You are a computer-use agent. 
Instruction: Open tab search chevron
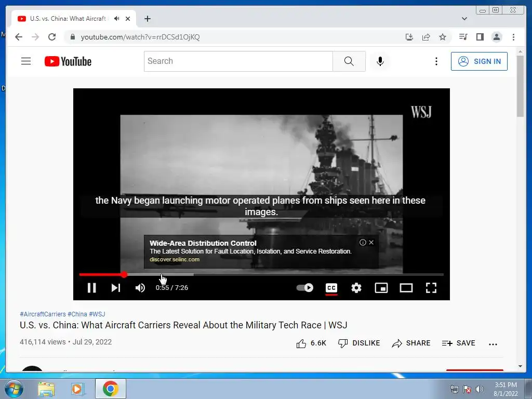tap(464, 19)
